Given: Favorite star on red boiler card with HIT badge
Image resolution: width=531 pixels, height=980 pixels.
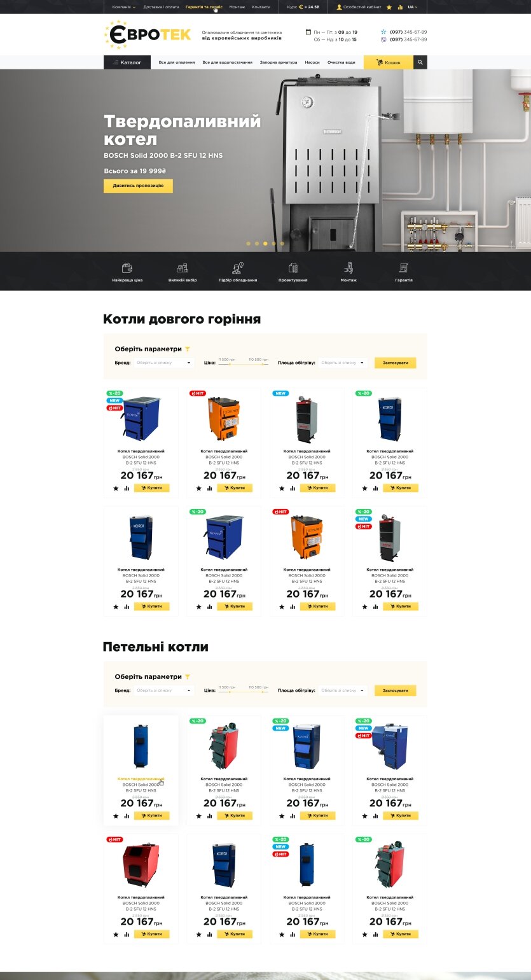Looking at the screenshot, I should click(x=116, y=934).
